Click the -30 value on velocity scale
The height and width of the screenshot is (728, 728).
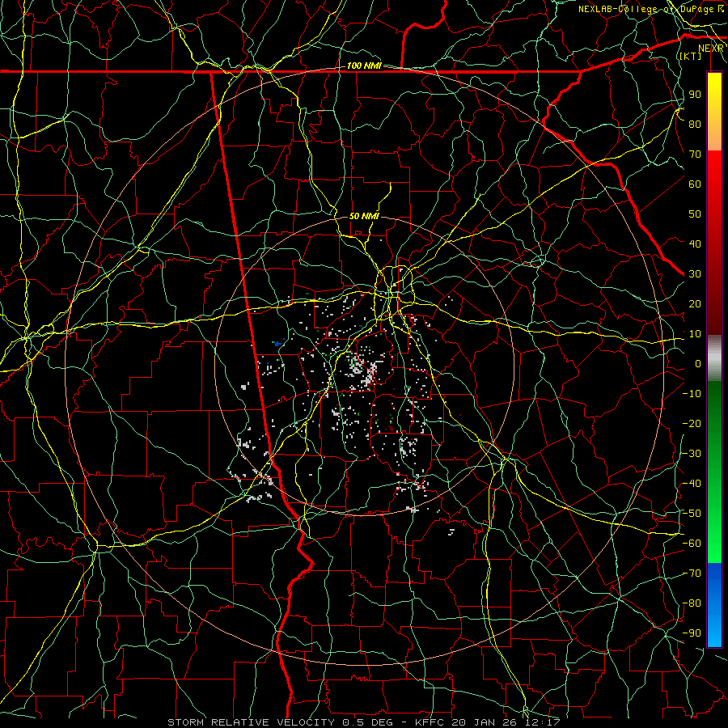(x=692, y=454)
